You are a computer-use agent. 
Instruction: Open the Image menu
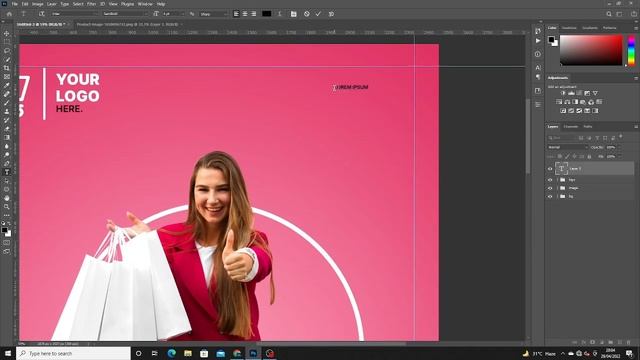click(38, 4)
